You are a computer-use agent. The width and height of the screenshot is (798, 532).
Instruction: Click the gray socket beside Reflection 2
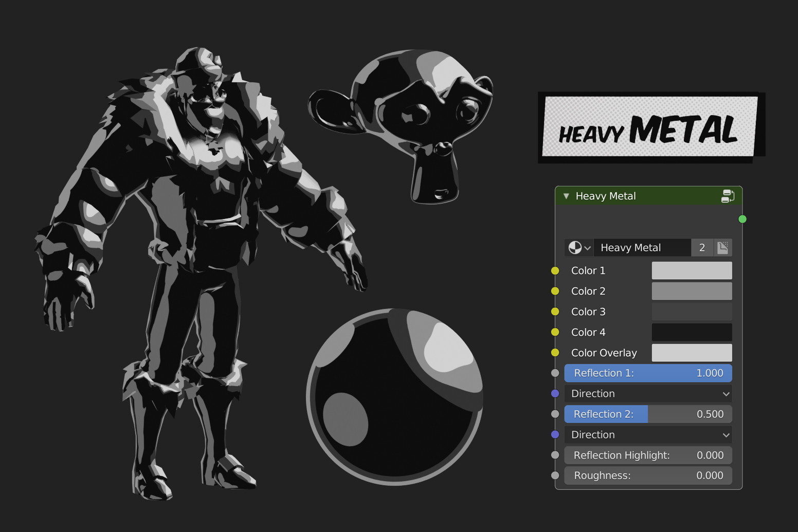[555, 414]
